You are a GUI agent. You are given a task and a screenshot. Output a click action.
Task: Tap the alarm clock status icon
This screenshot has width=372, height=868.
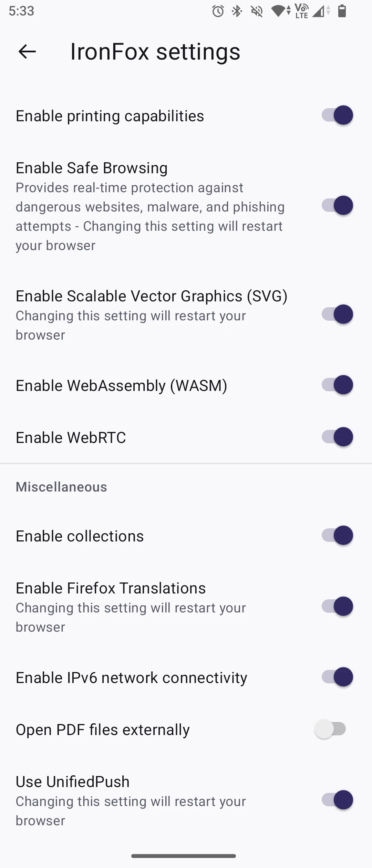point(218,12)
